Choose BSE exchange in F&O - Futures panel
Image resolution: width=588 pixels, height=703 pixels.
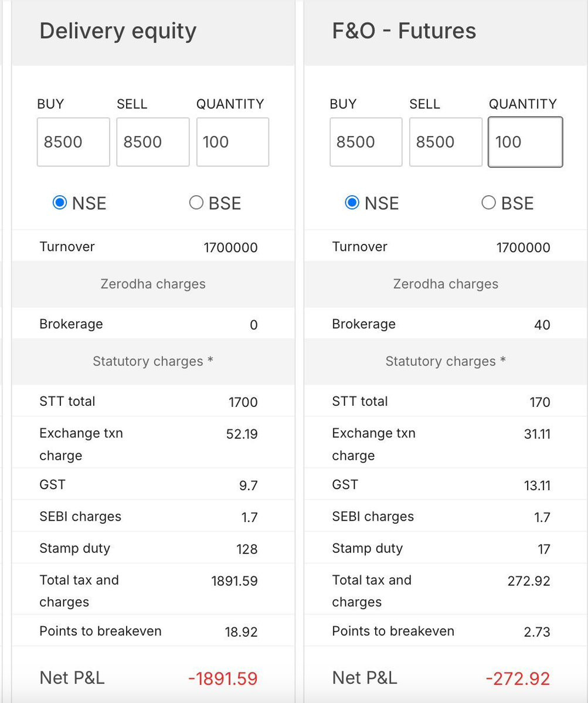[x=488, y=203]
